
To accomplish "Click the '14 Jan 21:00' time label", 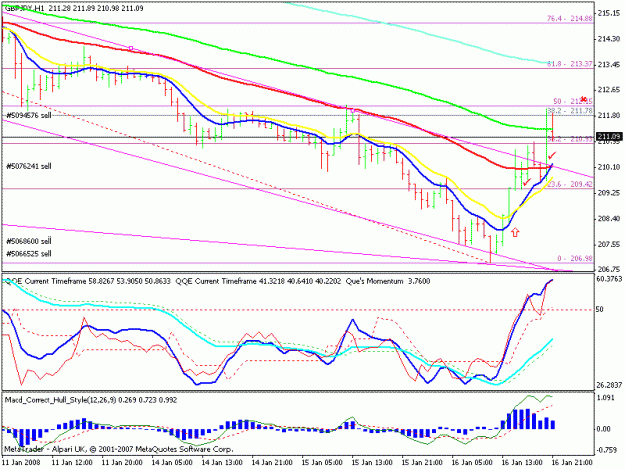I will [272, 462].
